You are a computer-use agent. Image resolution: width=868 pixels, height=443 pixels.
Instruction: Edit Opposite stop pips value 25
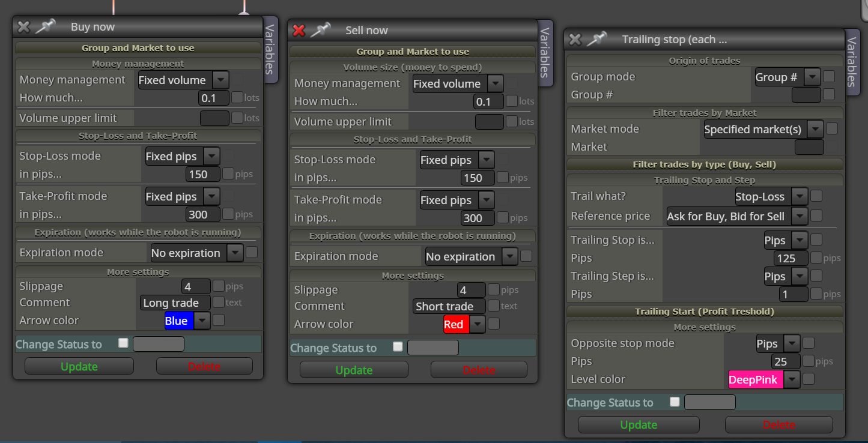point(786,361)
